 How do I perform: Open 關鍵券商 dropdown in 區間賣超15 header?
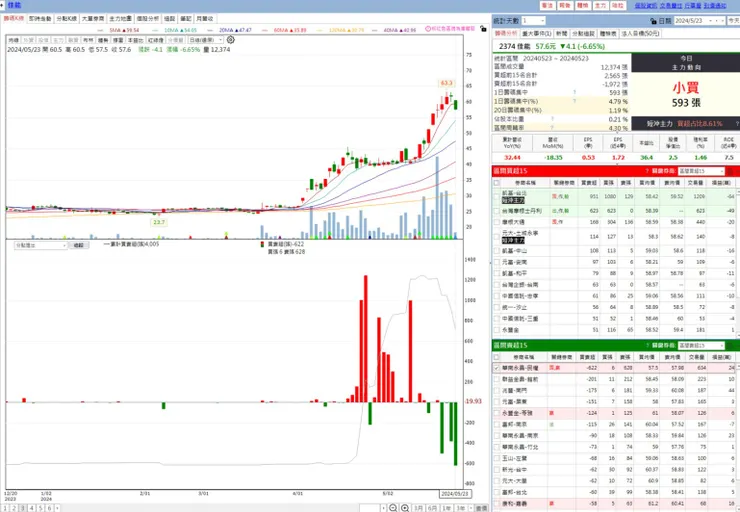(x=700, y=345)
